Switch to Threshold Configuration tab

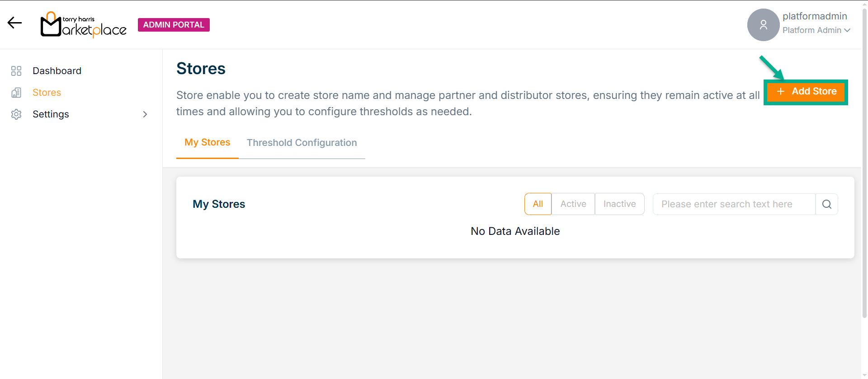(x=302, y=143)
